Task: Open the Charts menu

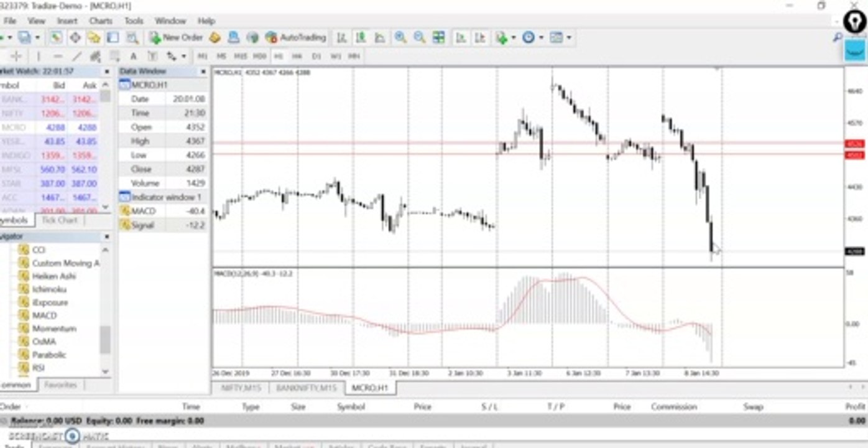Action: pyautogui.click(x=101, y=21)
